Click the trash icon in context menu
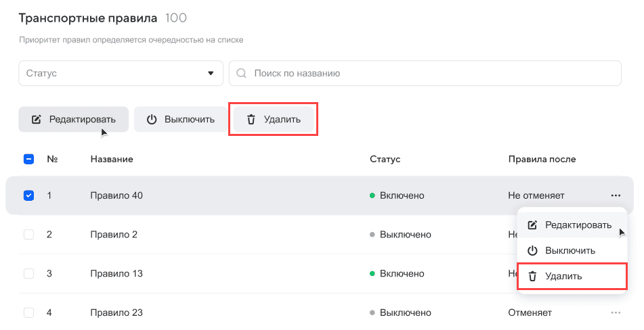644x330 pixels. 532,277
